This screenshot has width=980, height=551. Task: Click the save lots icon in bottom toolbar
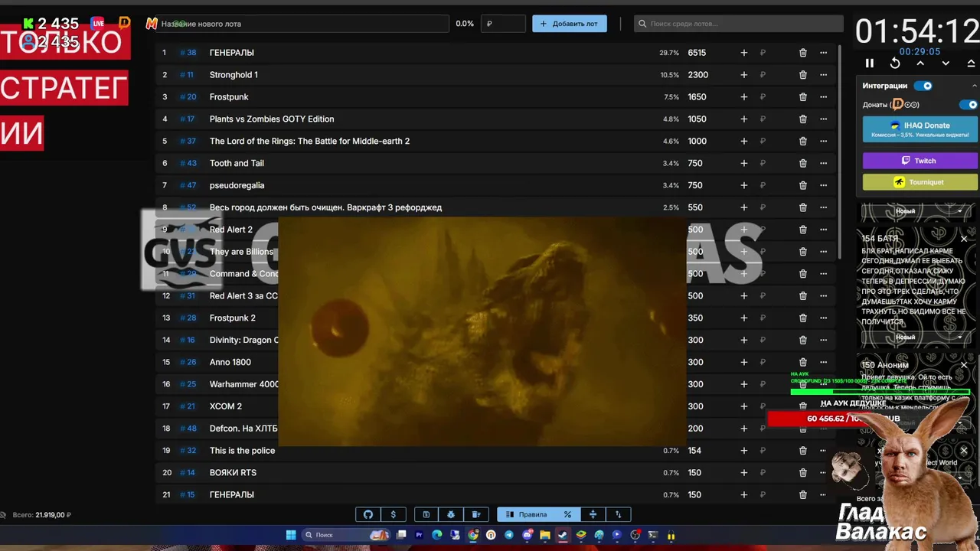pyautogui.click(x=426, y=514)
